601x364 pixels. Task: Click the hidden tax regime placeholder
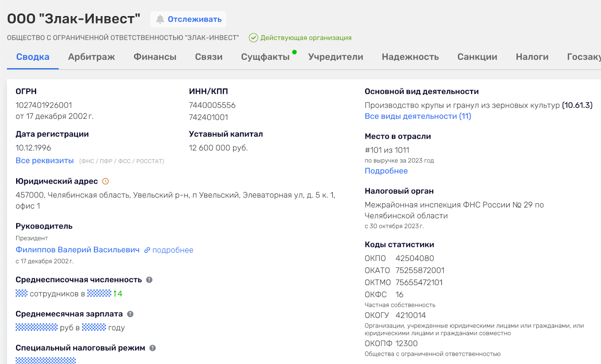click(45, 360)
